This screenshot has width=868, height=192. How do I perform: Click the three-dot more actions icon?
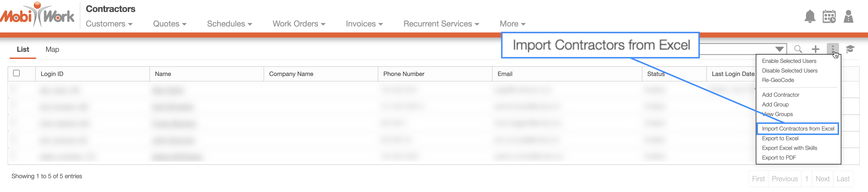point(832,49)
